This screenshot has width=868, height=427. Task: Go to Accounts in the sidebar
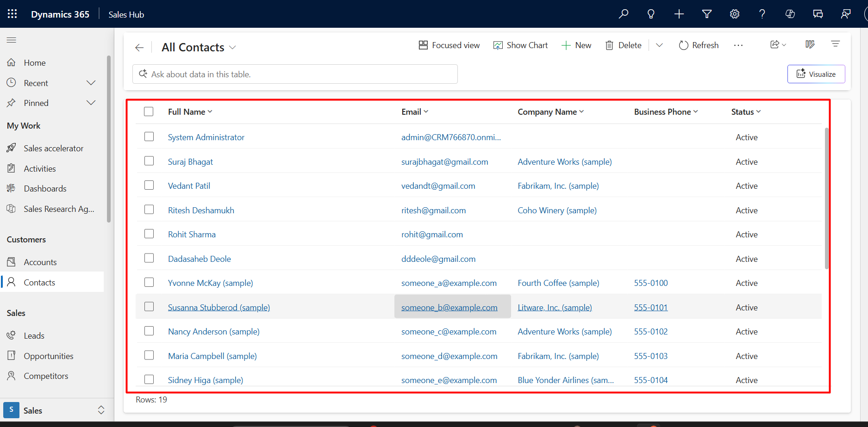pos(40,262)
